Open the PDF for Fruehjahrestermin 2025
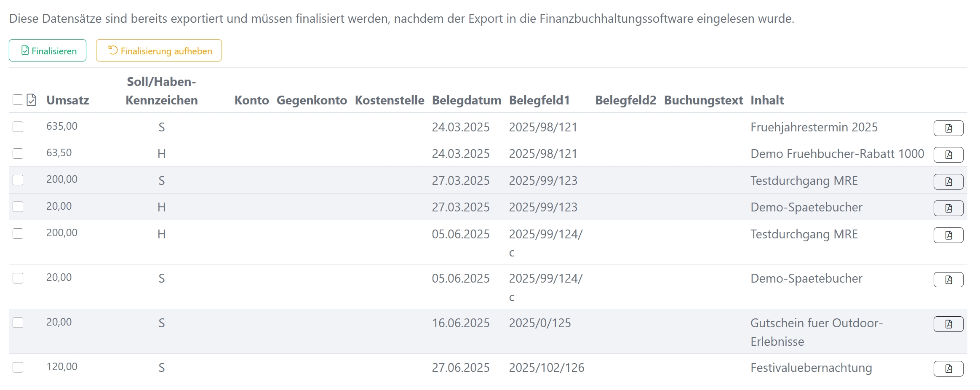Image resolution: width=980 pixels, height=390 pixels. click(x=948, y=128)
